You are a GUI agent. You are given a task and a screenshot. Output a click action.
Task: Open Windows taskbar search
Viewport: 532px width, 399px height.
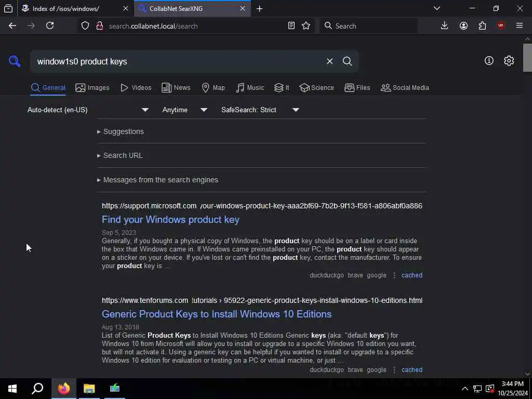coord(37,389)
